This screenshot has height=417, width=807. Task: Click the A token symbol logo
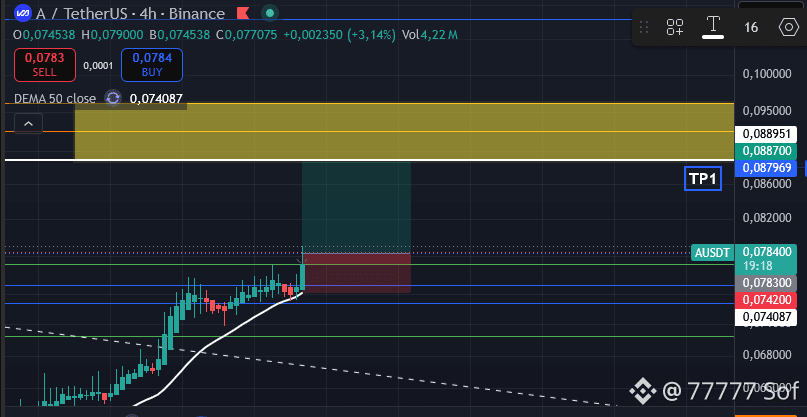(23, 13)
